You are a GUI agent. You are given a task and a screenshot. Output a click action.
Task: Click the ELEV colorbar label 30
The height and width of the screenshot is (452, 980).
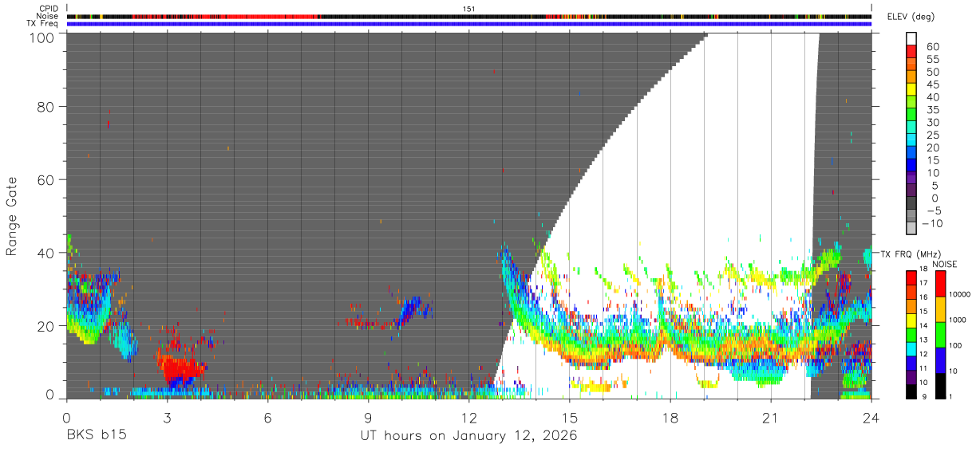coord(933,122)
